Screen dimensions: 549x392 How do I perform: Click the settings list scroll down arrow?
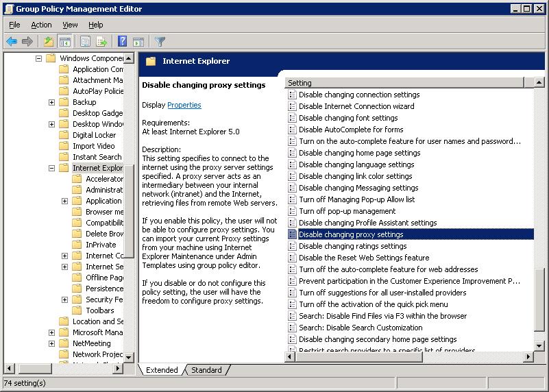(539, 346)
